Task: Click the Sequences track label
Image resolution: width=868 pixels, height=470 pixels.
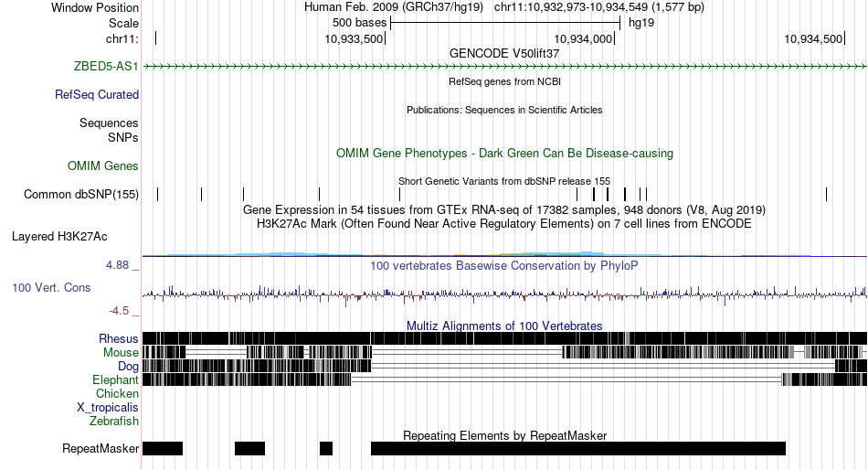Action: point(109,123)
